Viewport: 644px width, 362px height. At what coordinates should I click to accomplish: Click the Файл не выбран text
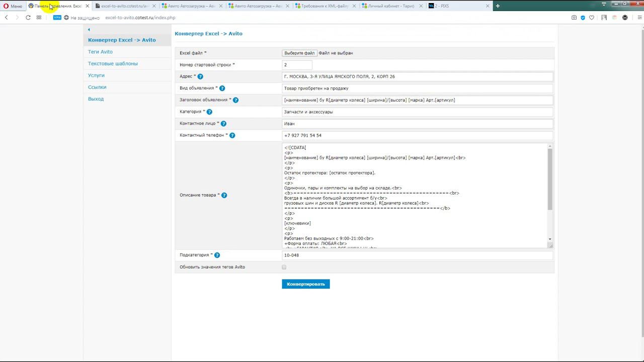(x=336, y=53)
